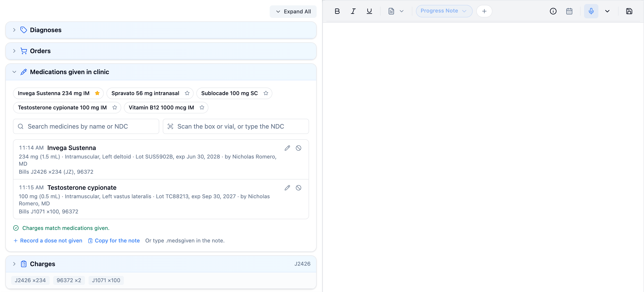The height and width of the screenshot is (292, 644).
Task: Click the Expand All button
Action: (293, 11)
